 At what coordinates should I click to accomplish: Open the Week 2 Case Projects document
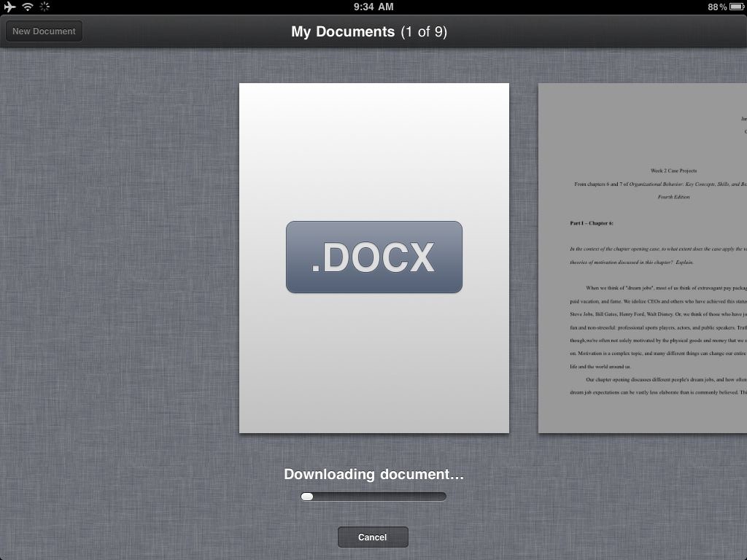(x=643, y=258)
